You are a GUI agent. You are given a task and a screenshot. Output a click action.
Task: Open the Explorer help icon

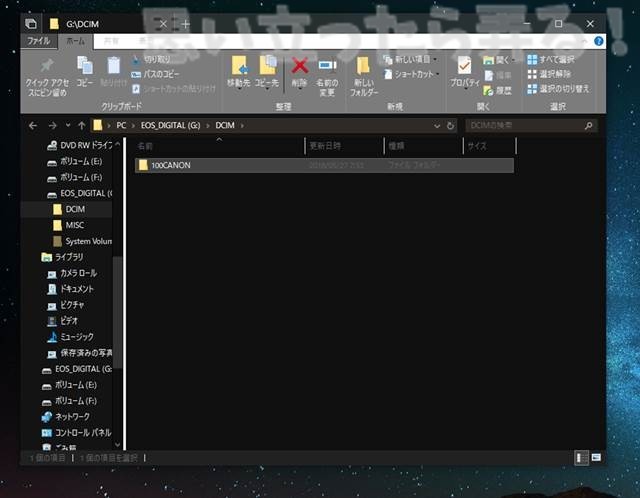pos(598,41)
